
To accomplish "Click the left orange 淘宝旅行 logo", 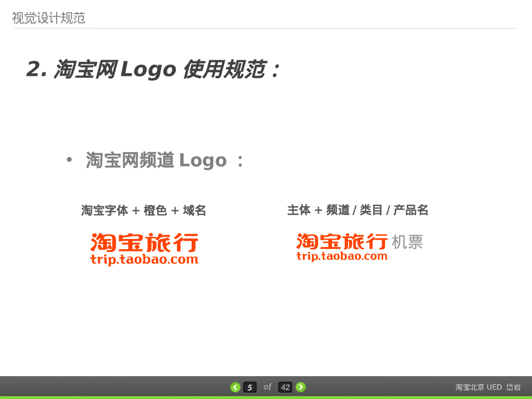I will click(x=144, y=242).
